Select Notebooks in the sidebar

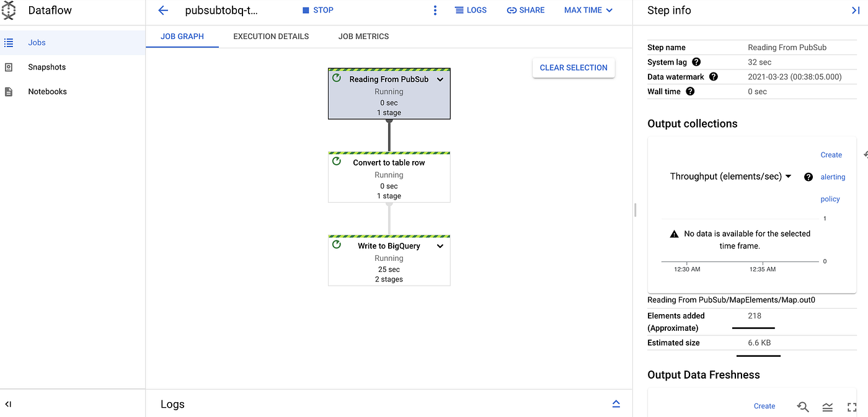73,92
